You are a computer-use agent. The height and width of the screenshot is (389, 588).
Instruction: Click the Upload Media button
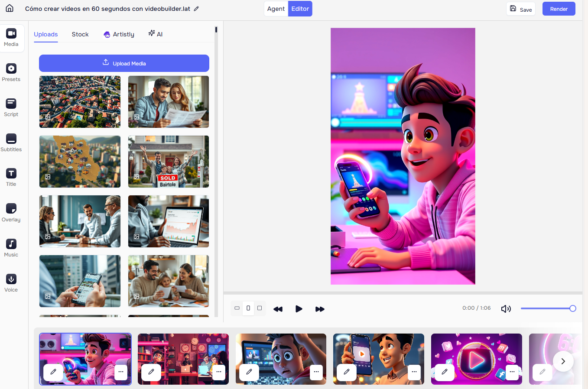(x=124, y=63)
